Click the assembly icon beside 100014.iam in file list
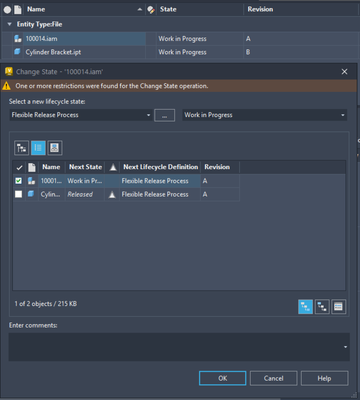This screenshot has height=400, width=360. pyautogui.click(x=18, y=39)
